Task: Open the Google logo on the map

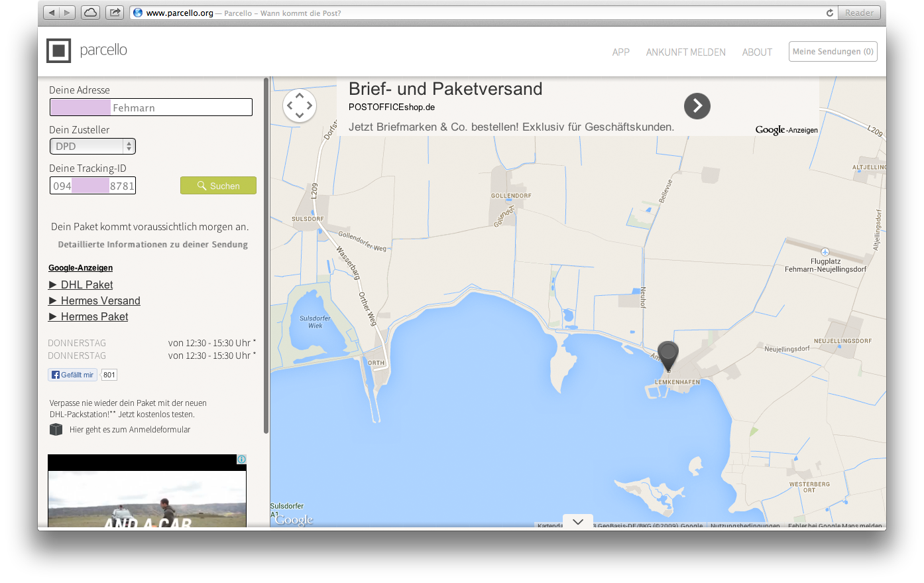Action: point(294,520)
